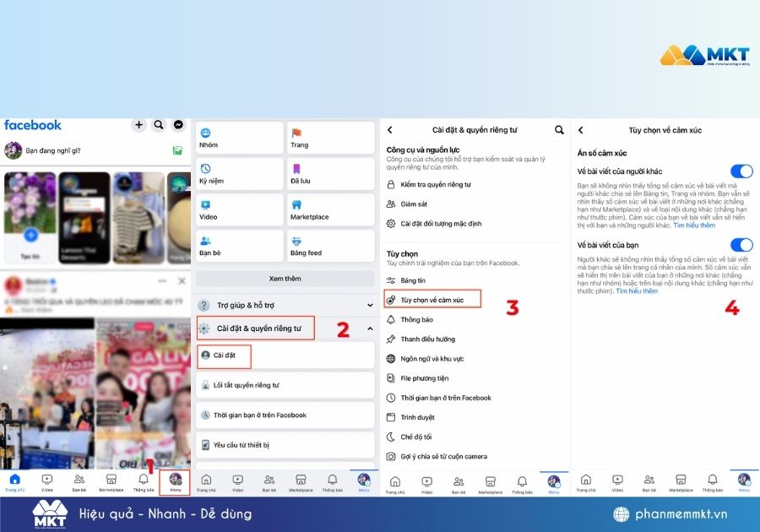Open the Nhóm shortcut tile
This screenshot has height=532, width=760.
tap(240, 138)
